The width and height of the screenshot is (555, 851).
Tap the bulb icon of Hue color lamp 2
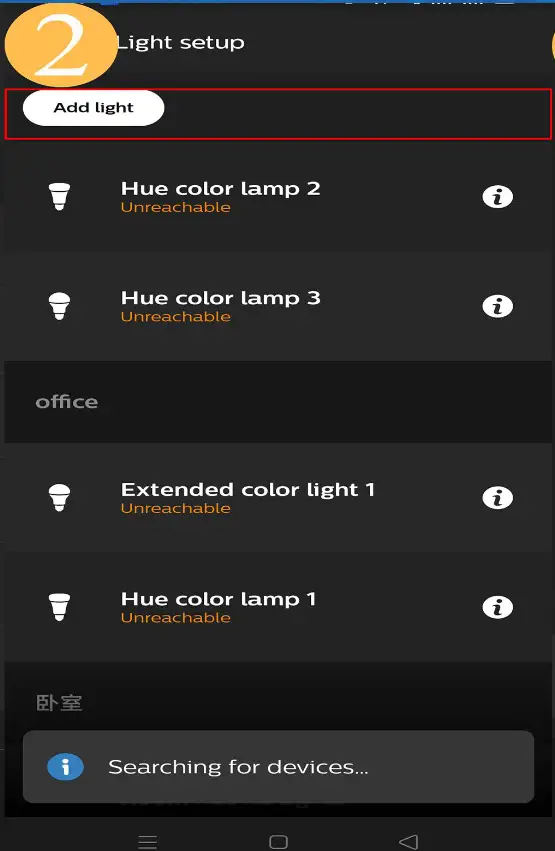point(59,196)
